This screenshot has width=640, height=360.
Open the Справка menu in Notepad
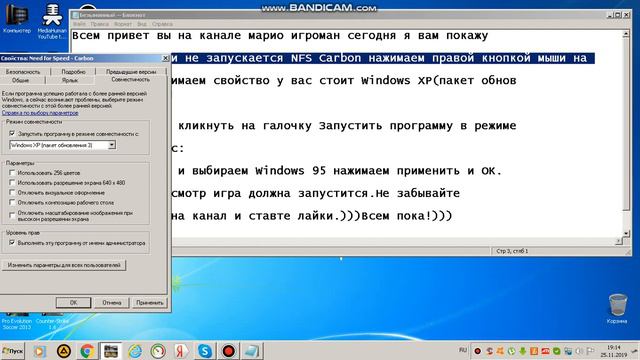[x=162, y=24]
